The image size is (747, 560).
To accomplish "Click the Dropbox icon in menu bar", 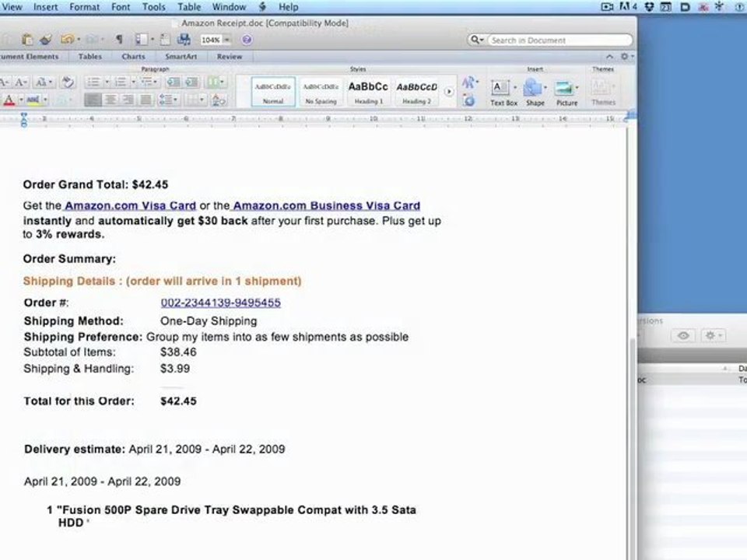I will 649,7.
